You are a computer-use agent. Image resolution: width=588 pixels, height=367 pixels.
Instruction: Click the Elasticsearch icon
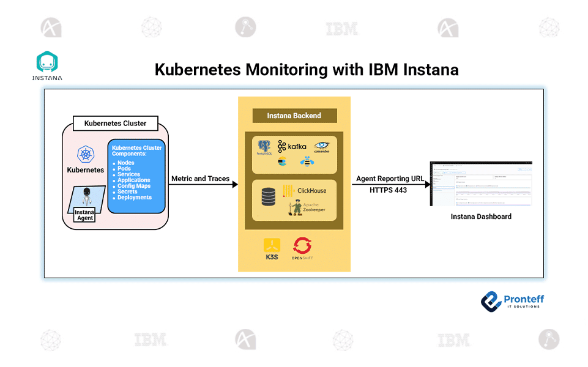point(282,162)
